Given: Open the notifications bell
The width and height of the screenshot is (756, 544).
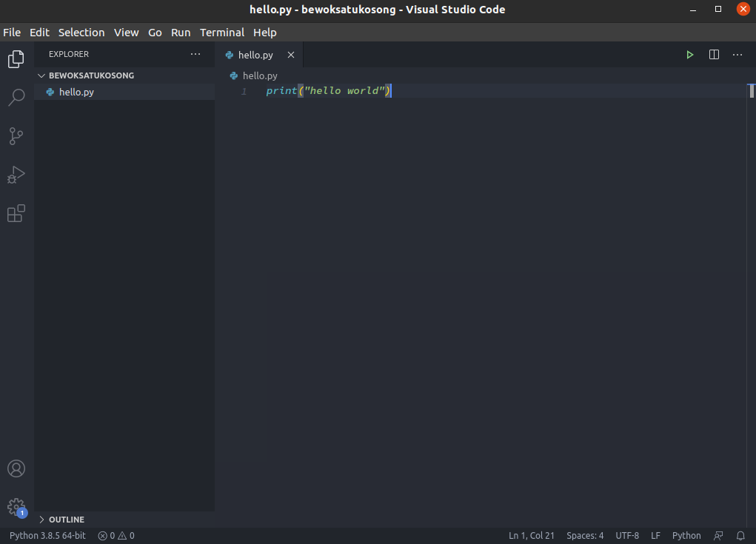Looking at the screenshot, I should [740, 535].
